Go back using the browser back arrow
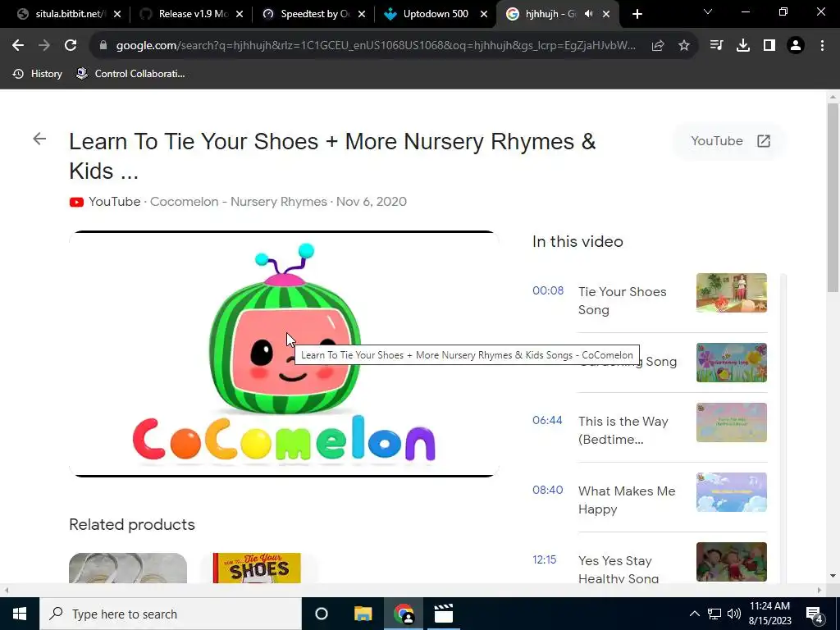Image resolution: width=840 pixels, height=630 pixels. coord(18,46)
